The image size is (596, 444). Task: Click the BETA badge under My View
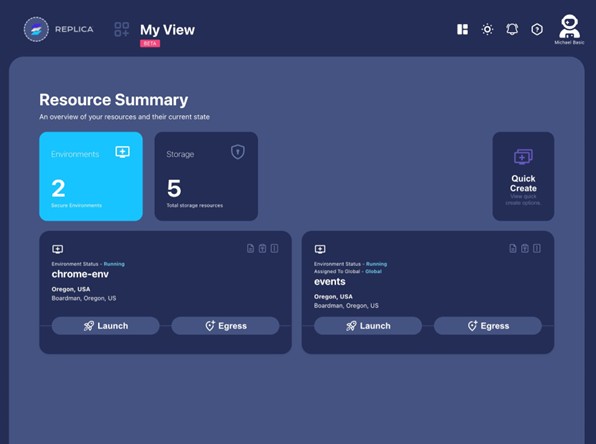coord(150,43)
